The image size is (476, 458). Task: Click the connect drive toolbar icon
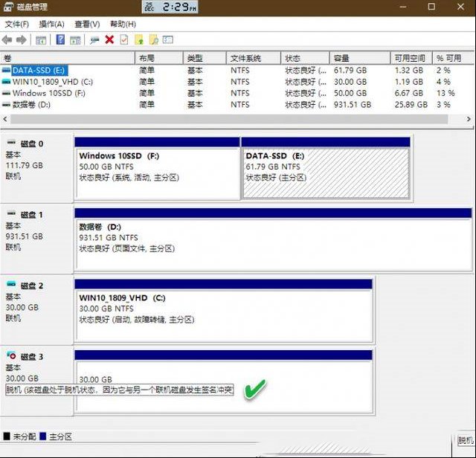click(x=94, y=40)
